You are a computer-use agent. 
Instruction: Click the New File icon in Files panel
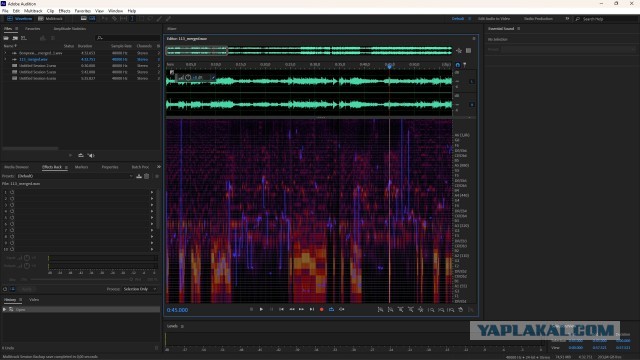pos(24,38)
